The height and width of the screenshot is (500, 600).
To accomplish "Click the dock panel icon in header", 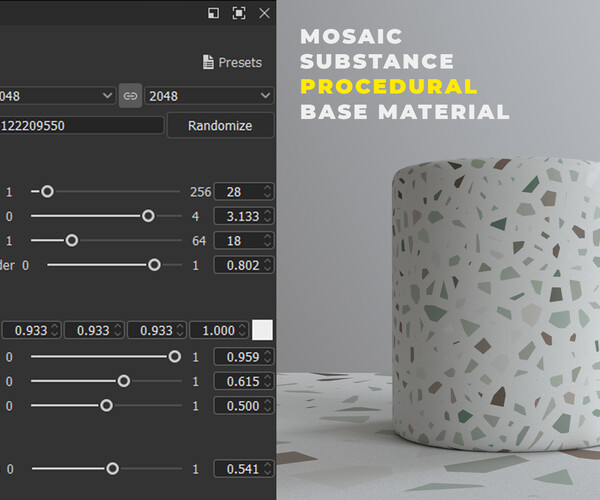I will [214, 13].
